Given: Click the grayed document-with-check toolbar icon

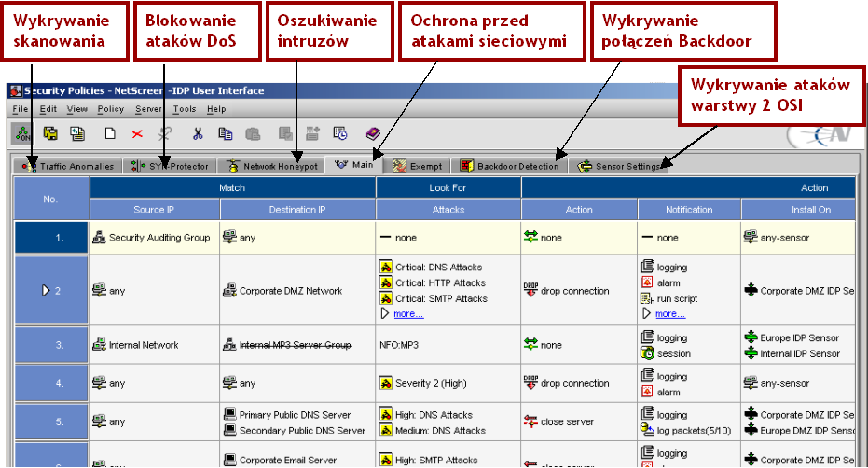Looking at the screenshot, I should (x=285, y=133).
